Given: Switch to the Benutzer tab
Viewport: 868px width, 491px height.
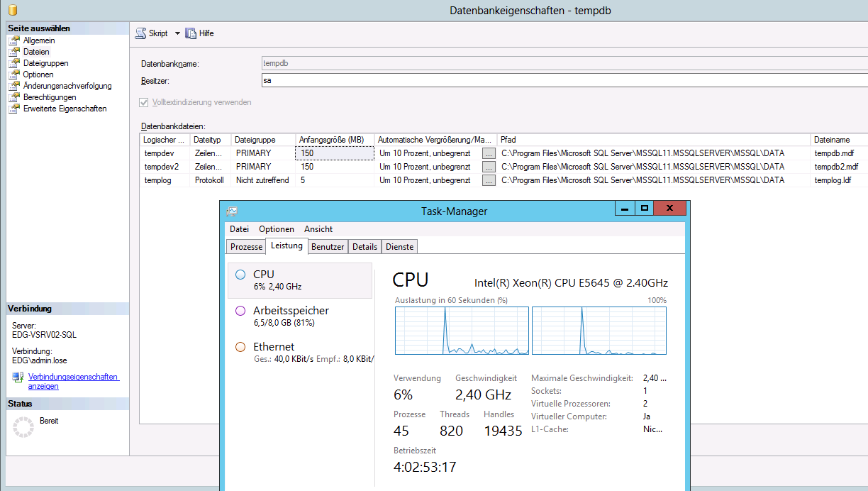Looking at the screenshot, I should tap(328, 247).
